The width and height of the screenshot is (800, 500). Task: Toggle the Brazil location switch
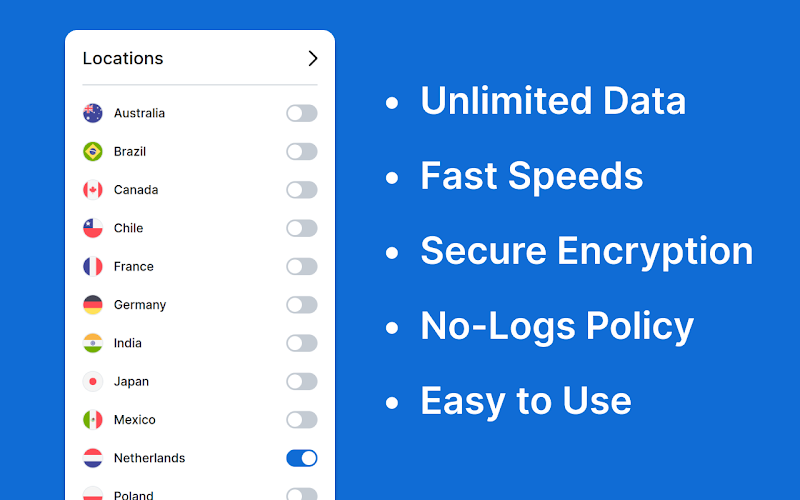tap(302, 152)
